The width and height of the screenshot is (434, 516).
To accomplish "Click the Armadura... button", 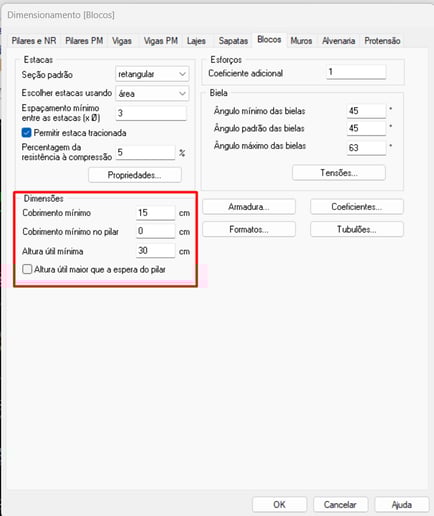I will 249,207.
